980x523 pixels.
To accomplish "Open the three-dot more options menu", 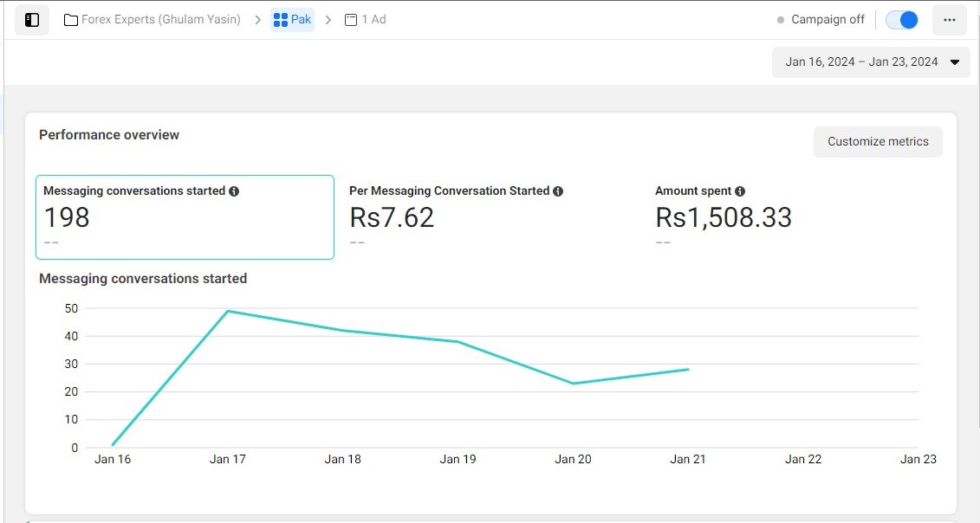I will (949, 19).
